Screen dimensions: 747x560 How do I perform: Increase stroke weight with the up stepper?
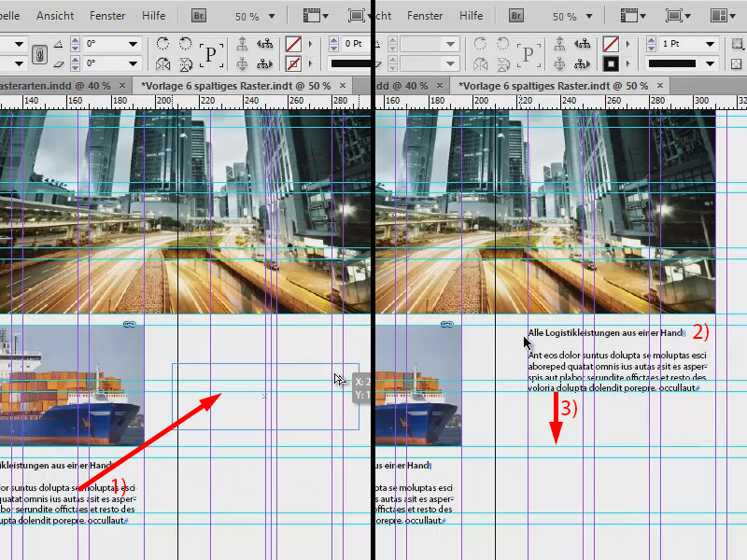point(651,40)
